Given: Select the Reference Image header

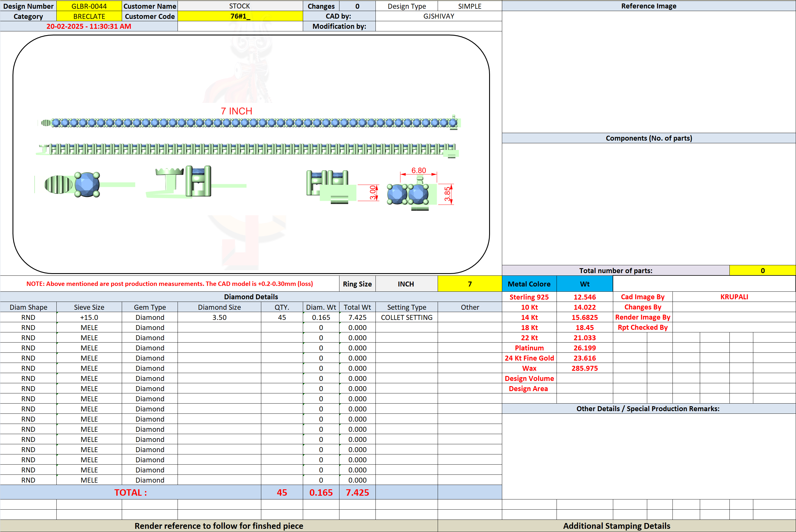Looking at the screenshot, I should pos(649,6).
